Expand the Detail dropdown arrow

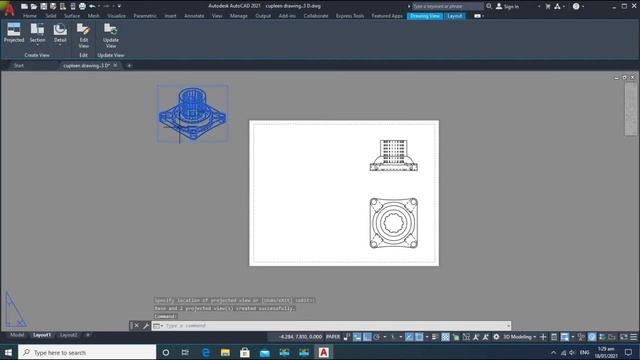60,44
